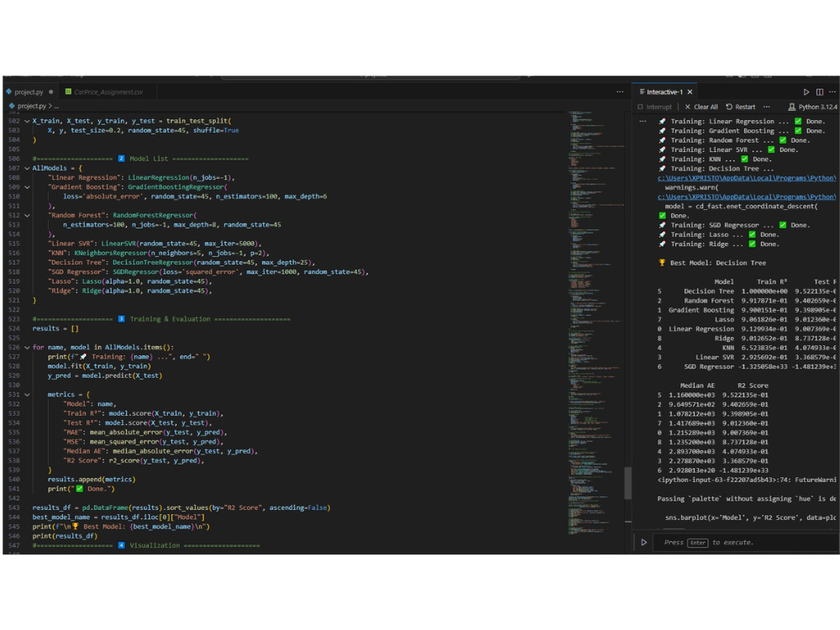Select the 'Median AE' column header
Viewport: 840px width, 630px height.
click(697, 386)
